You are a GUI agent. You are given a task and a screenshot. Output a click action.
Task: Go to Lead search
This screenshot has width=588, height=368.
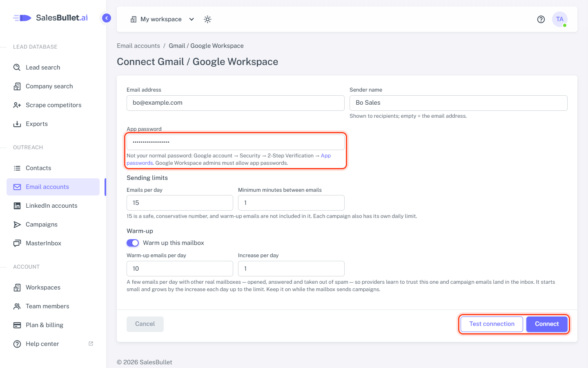[53, 67]
